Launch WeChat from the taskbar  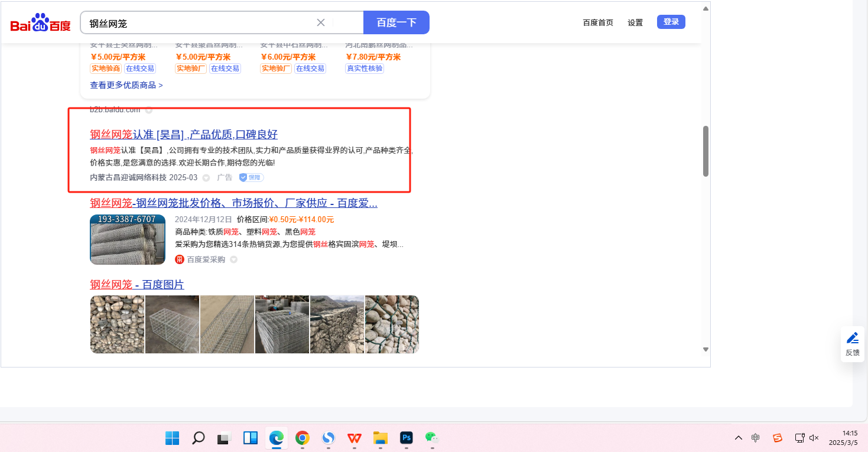[x=432, y=438]
